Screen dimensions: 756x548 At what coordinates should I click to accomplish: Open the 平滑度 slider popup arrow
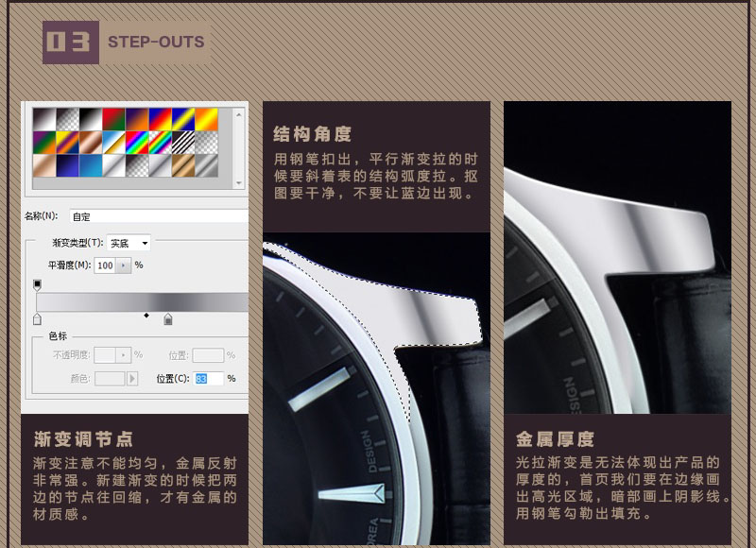click(x=124, y=265)
